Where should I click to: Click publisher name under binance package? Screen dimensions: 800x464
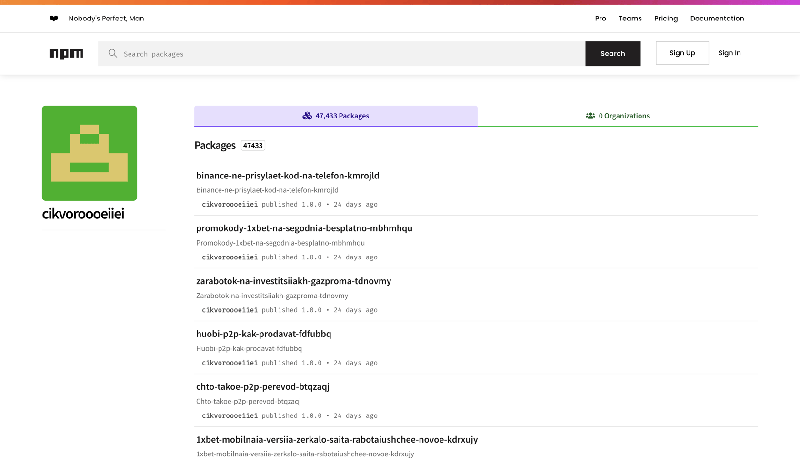[x=230, y=204]
